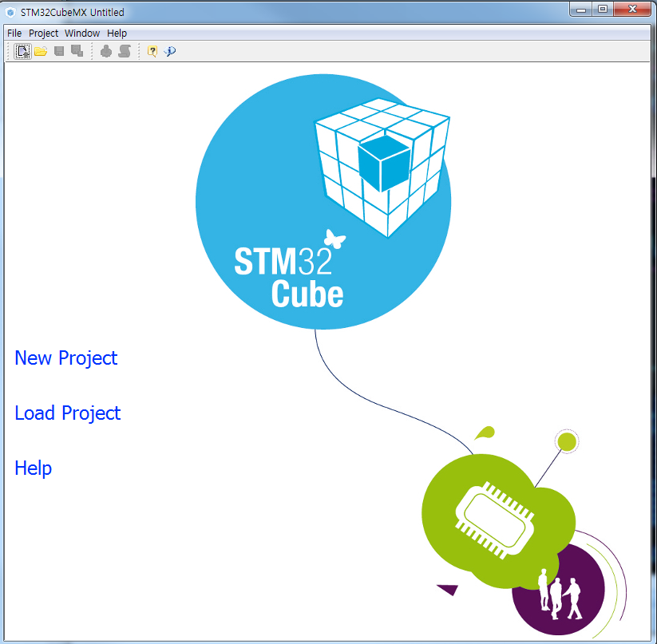Minimize the STM32CubeMX window

[581, 10]
